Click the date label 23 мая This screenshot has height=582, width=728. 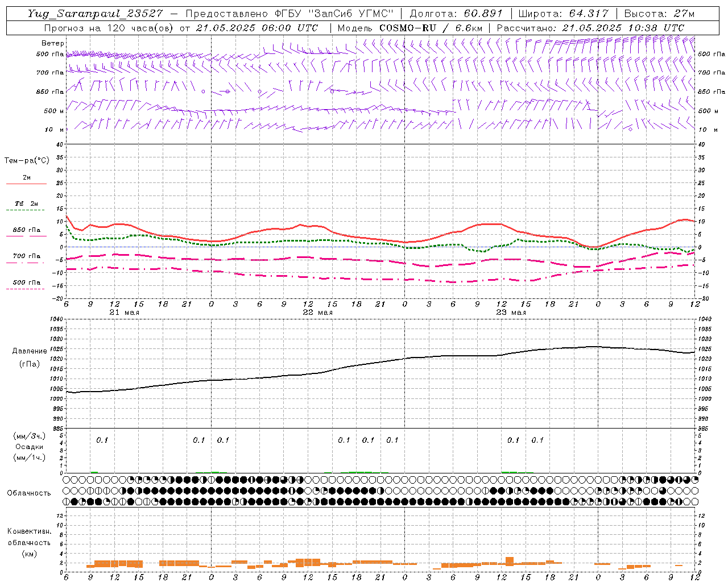point(511,313)
